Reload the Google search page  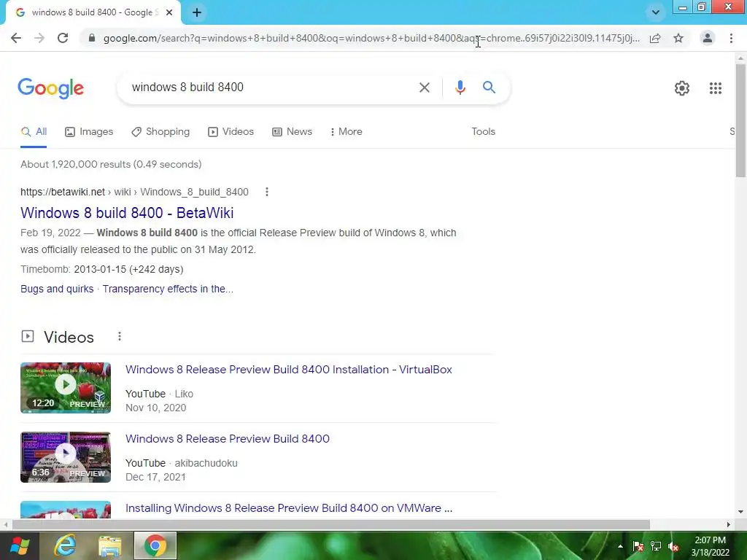click(63, 38)
